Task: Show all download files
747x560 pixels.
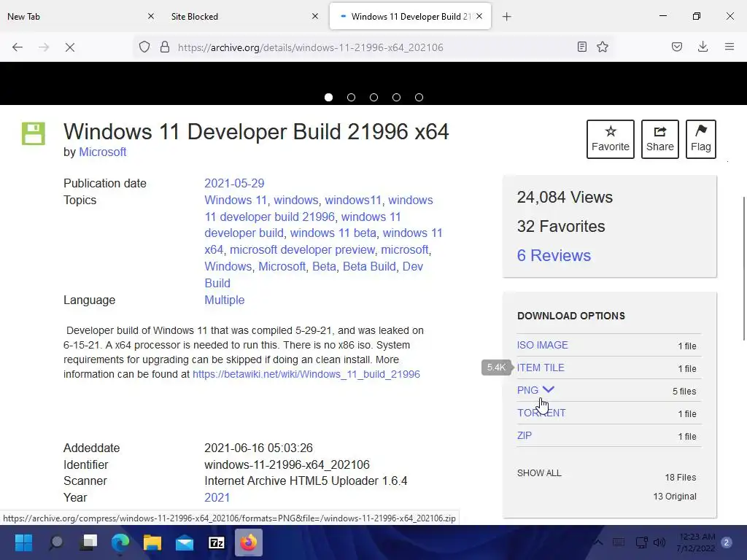Action: [x=539, y=472]
